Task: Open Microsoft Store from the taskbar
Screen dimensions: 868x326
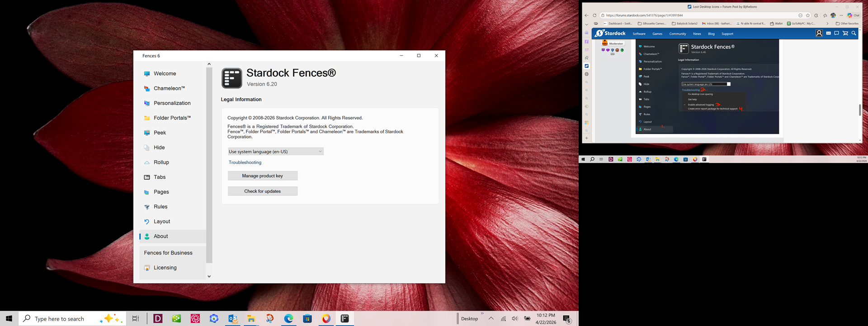Action: click(307, 319)
